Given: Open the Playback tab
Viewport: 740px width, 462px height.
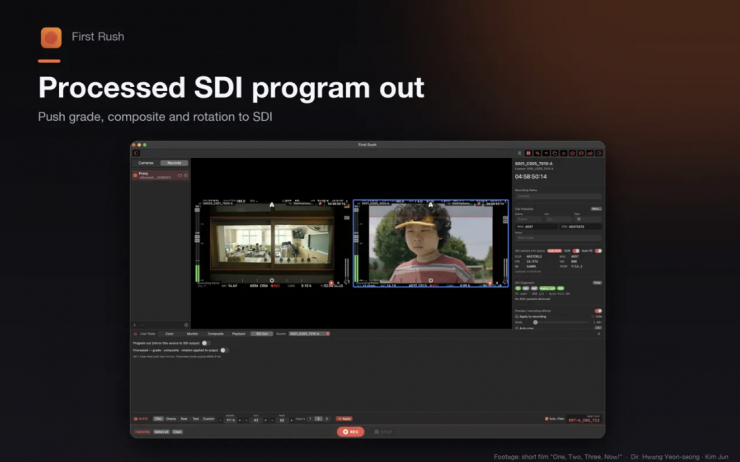Looking at the screenshot, I should (x=238, y=334).
